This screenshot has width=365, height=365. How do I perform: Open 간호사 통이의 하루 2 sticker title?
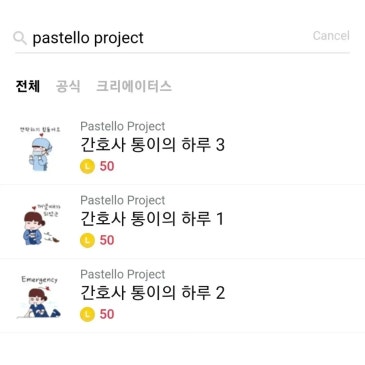(152, 293)
